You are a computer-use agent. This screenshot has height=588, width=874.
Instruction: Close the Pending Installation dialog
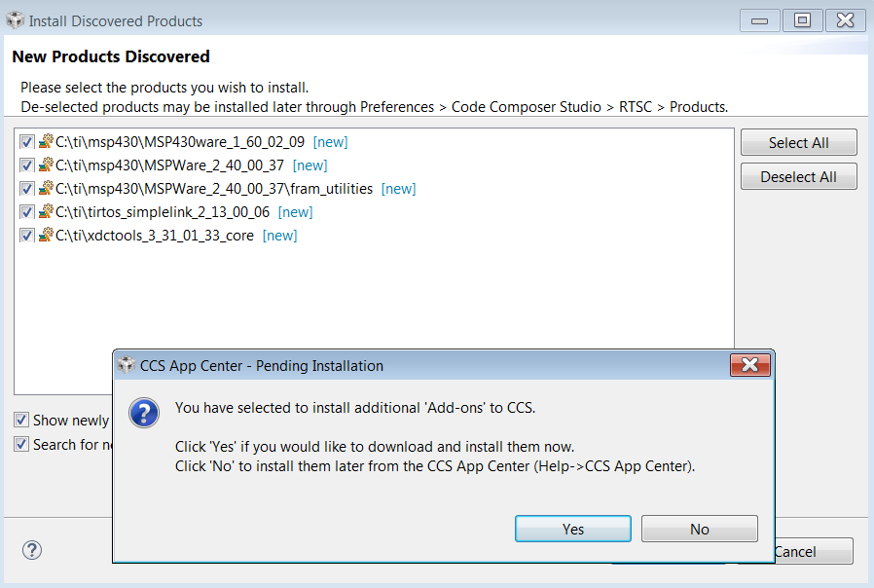(x=750, y=365)
